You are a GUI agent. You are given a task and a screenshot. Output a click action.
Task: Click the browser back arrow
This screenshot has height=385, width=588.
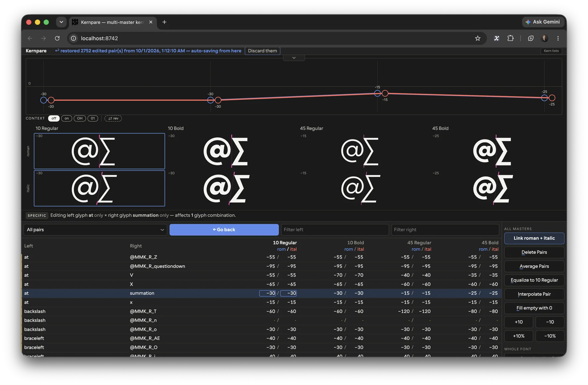click(x=30, y=38)
